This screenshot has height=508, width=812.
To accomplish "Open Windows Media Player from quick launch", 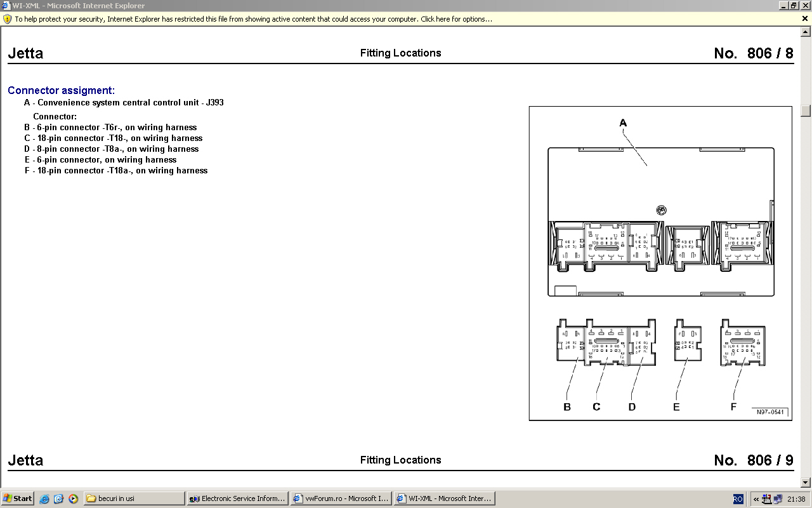I will click(73, 499).
